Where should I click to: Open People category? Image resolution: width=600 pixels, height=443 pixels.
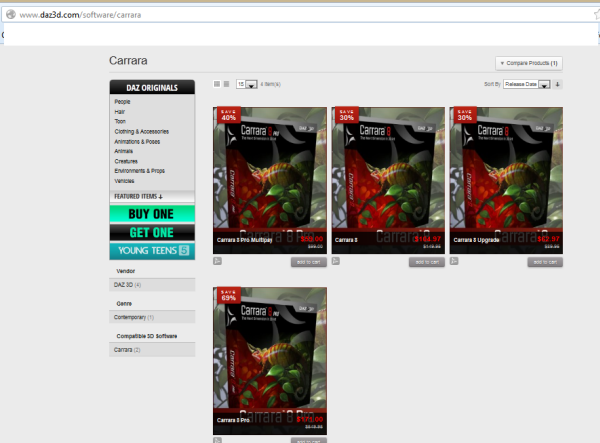point(122,101)
